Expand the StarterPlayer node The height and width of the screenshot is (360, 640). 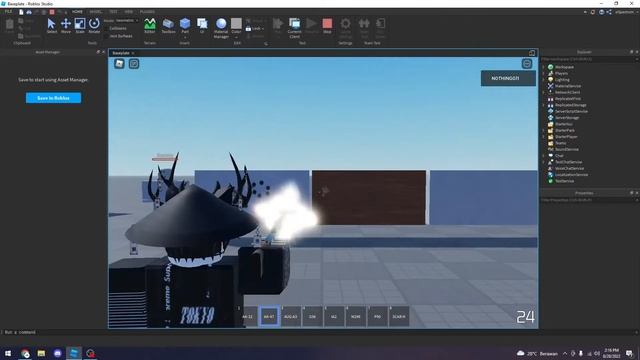point(544,137)
